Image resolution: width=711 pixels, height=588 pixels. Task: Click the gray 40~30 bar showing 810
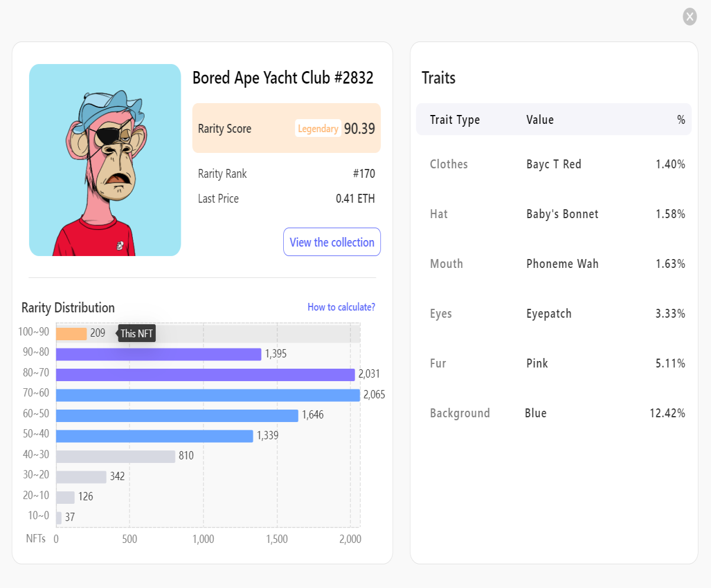point(116,456)
